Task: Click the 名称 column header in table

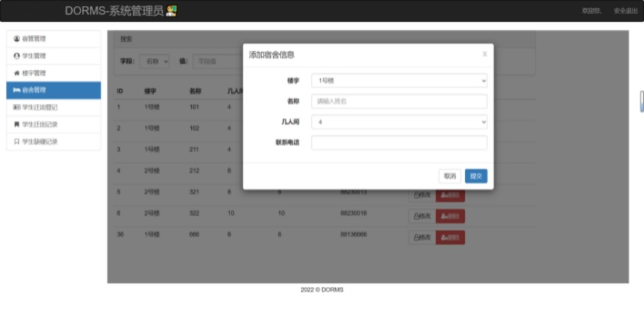Action: (195, 91)
